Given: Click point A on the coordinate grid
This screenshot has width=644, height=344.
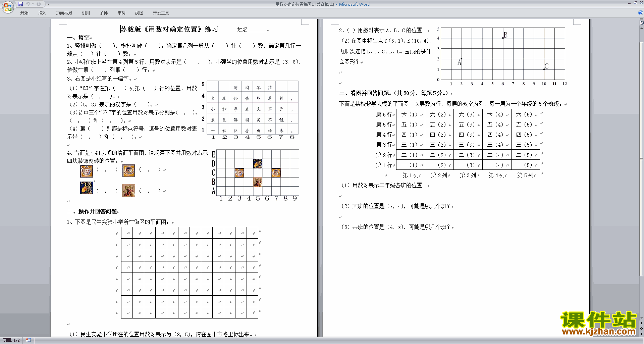Looking at the screenshot, I should click(x=462, y=59).
